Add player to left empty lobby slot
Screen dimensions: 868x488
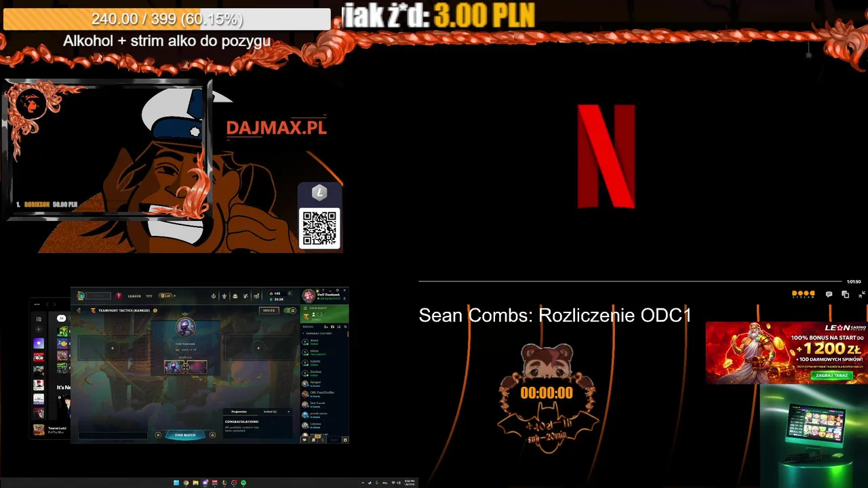click(x=113, y=348)
